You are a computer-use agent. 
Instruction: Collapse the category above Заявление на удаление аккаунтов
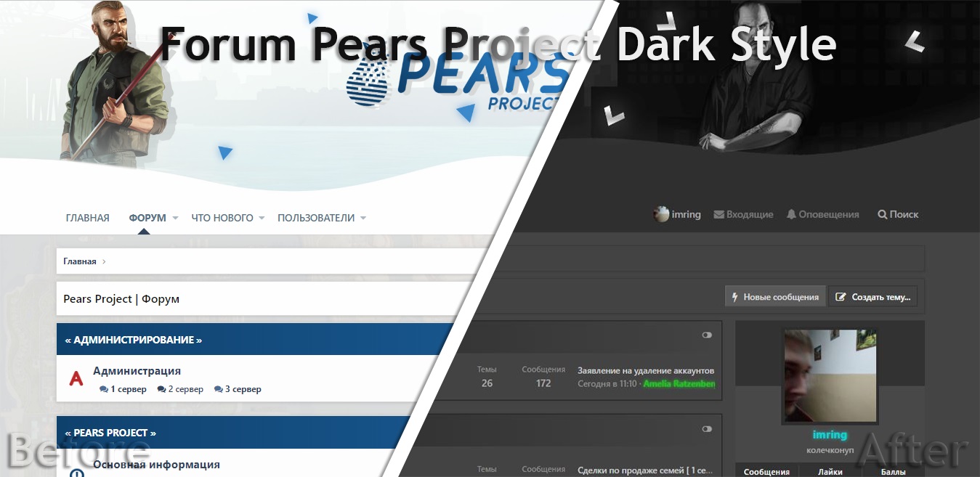707,335
